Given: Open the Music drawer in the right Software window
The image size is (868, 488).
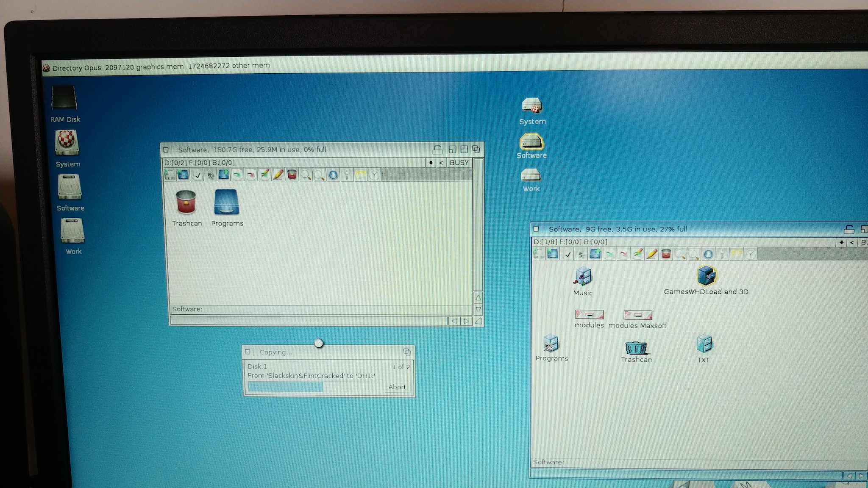Looking at the screenshot, I should pos(583,276).
